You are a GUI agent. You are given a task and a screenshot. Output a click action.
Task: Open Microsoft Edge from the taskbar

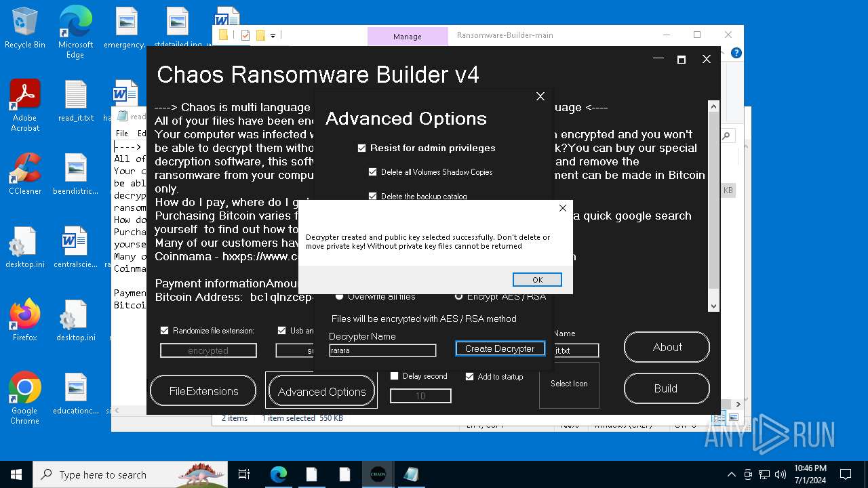(278, 474)
